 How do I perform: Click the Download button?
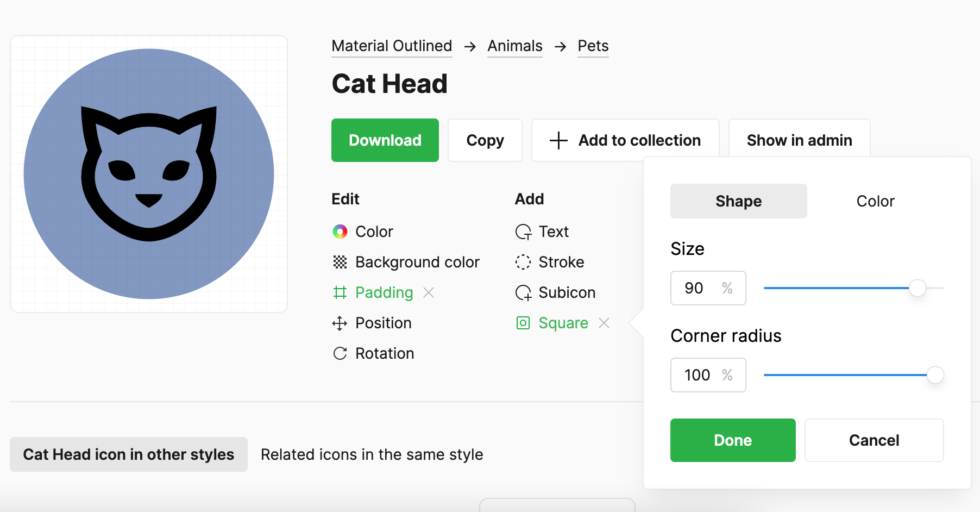coord(385,140)
